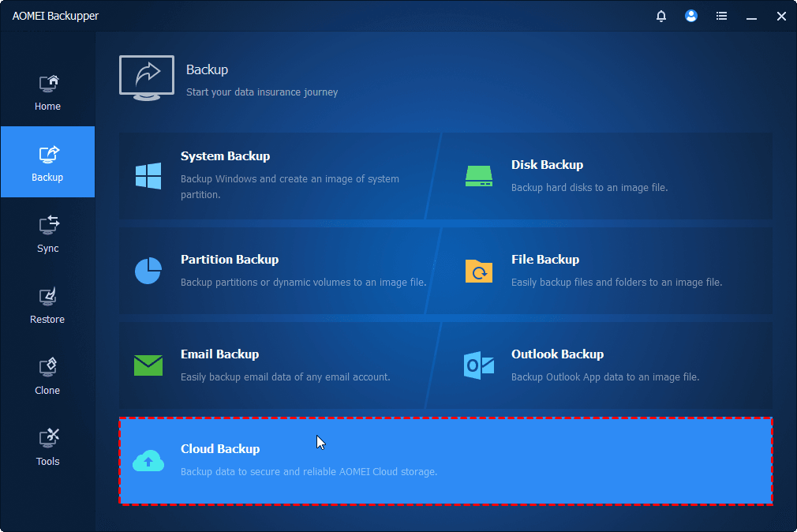Click the Cloud Backup upload icon
Screen dimensions: 797x532
coord(148,460)
